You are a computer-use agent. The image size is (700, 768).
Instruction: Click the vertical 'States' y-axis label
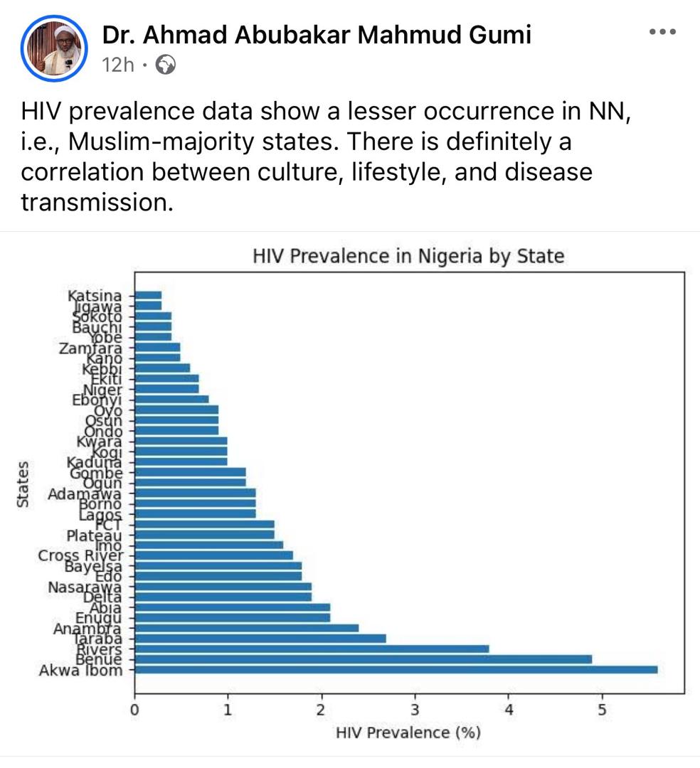pyautogui.click(x=23, y=484)
